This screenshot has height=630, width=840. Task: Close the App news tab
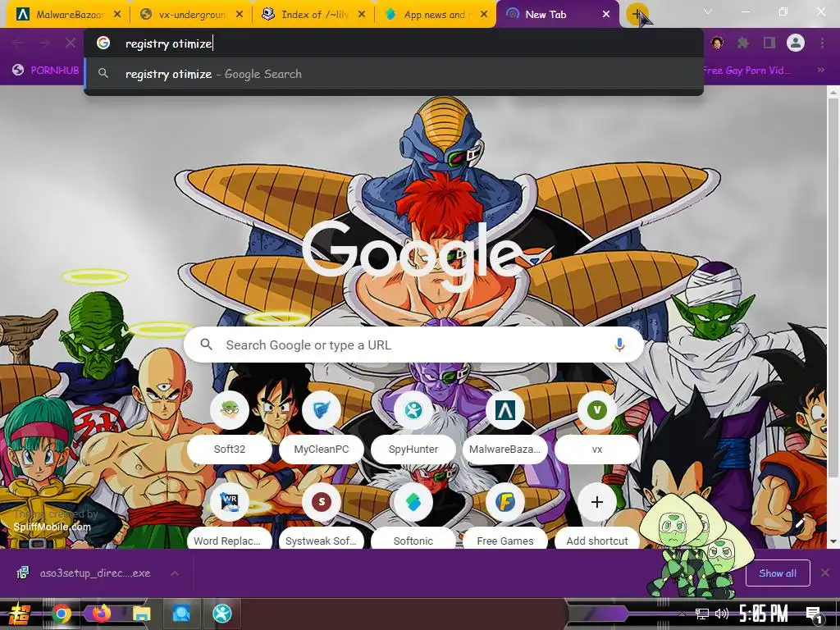click(484, 15)
